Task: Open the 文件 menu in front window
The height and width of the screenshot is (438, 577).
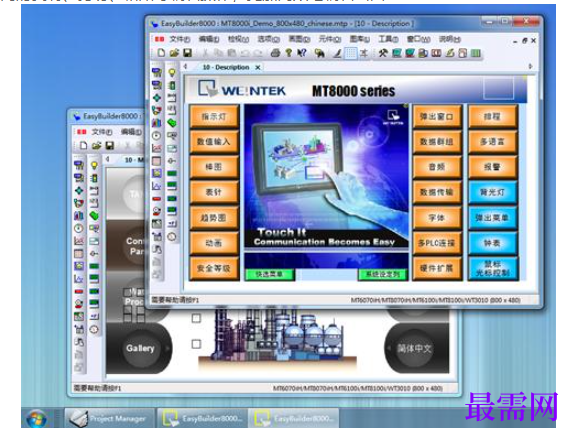Action: (180, 39)
